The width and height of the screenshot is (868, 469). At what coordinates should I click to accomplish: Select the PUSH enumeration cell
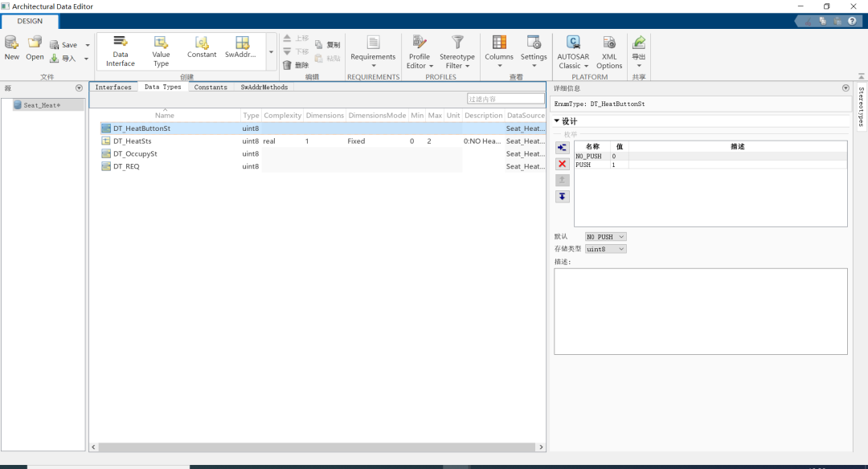coord(592,165)
